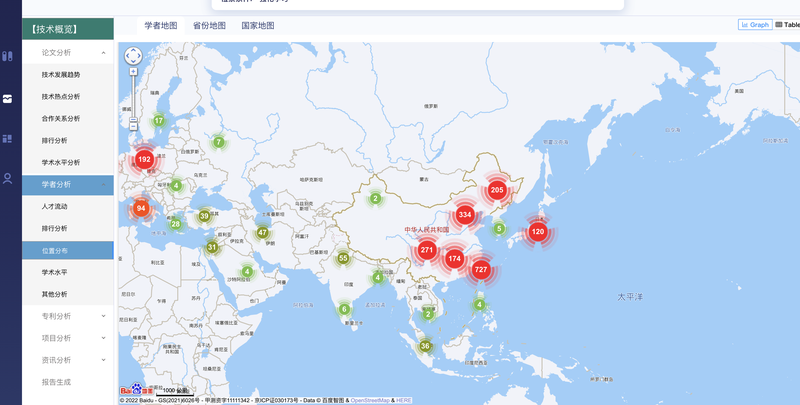Click the 192 cluster marker in Europe
The image size is (800, 405).
tap(144, 159)
